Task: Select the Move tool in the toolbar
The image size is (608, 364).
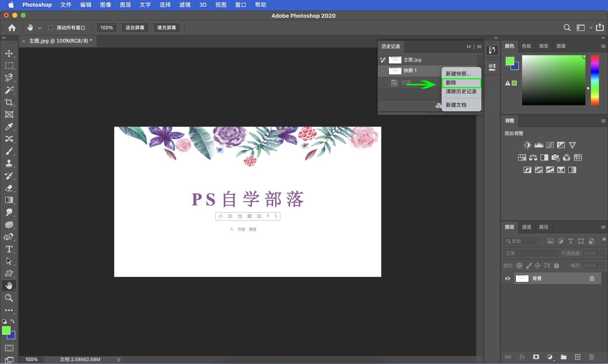Action: point(9,53)
